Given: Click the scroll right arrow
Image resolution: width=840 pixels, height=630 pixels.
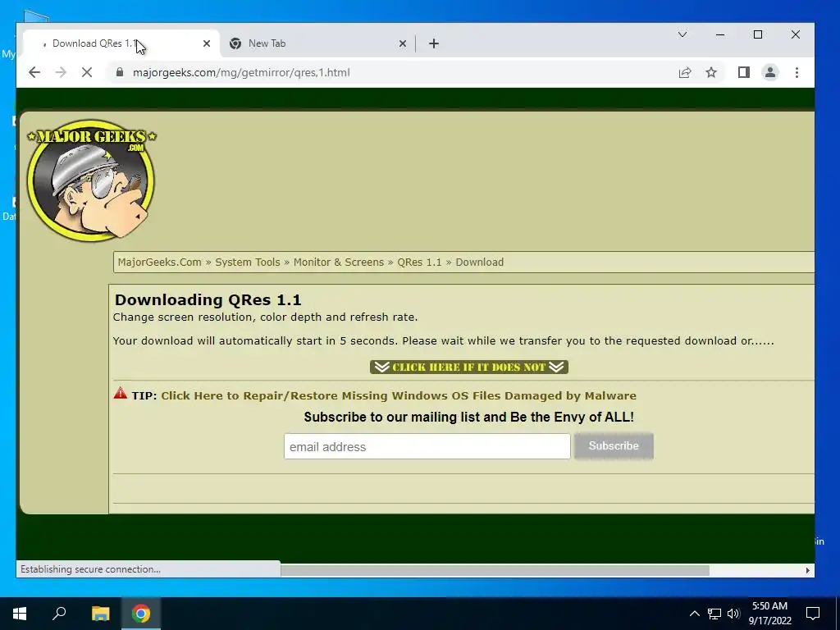Looking at the screenshot, I should tap(808, 570).
